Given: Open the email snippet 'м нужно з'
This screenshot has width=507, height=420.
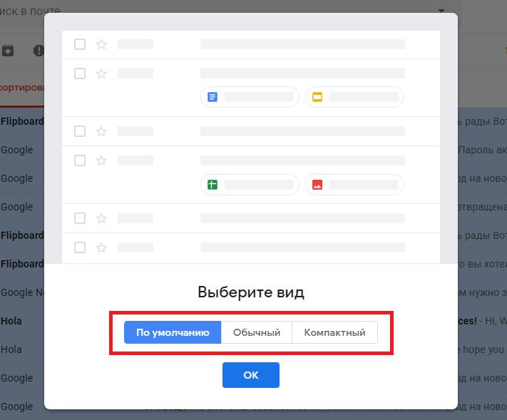Looking at the screenshot, I should coord(482,292).
